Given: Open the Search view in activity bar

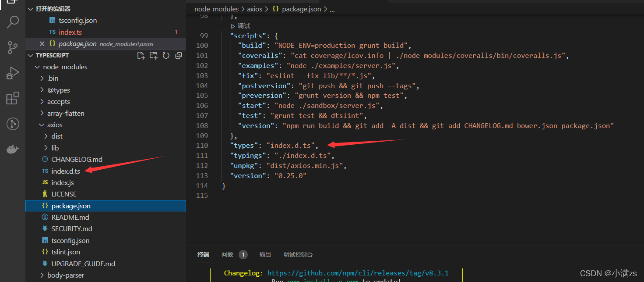Looking at the screenshot, I should coord(13,22).
